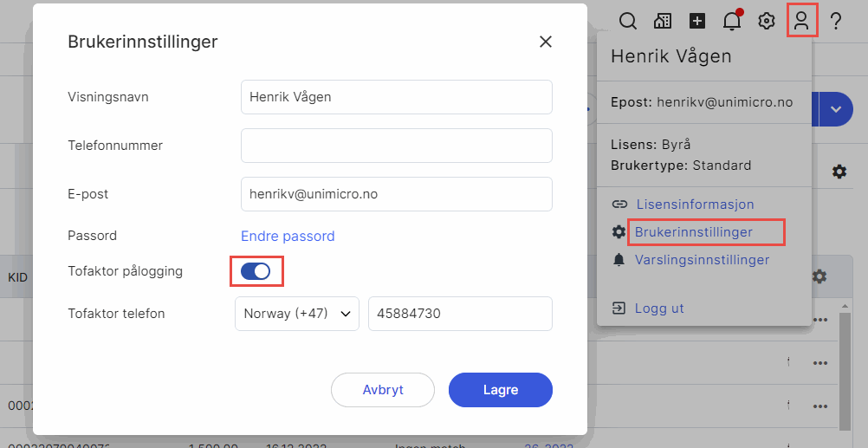868x448 pixels.
Task: Expand the blue chevron dropdown button
Action: point(836,109)
